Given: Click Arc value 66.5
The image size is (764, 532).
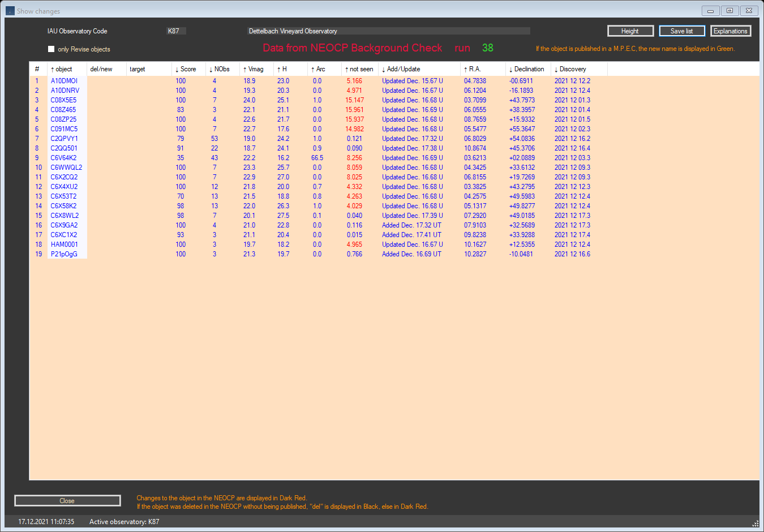Looking at the screenshot, I should pos(317,158).
